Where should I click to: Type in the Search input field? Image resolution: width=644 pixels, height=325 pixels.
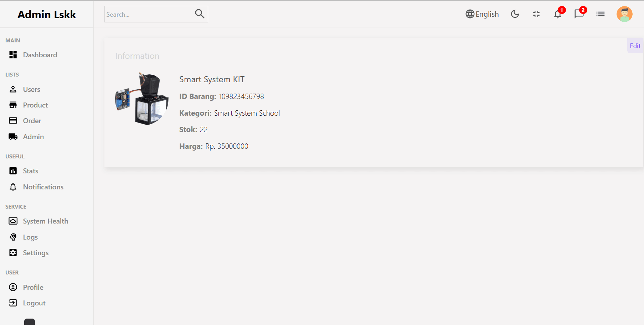[148, 14]
